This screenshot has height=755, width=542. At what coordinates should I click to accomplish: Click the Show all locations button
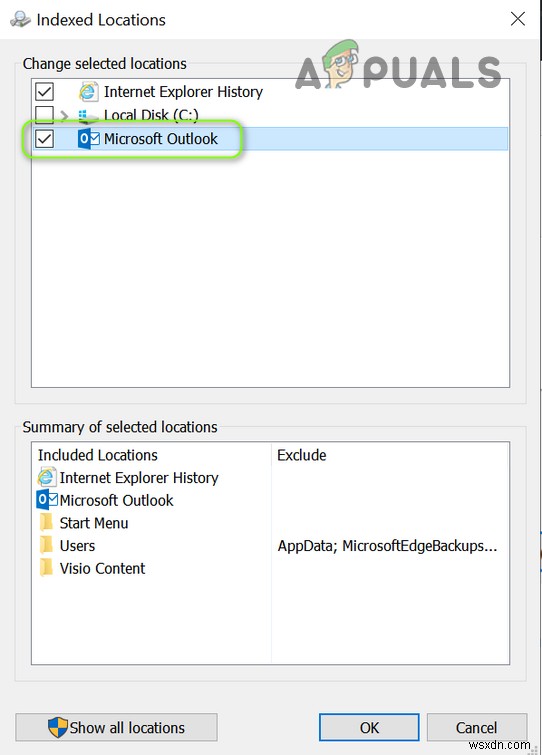click(x=116, y=727)
